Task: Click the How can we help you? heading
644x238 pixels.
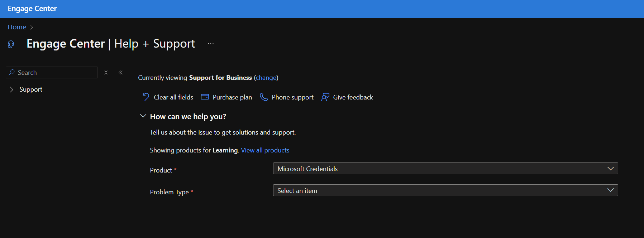Action: 188,117
